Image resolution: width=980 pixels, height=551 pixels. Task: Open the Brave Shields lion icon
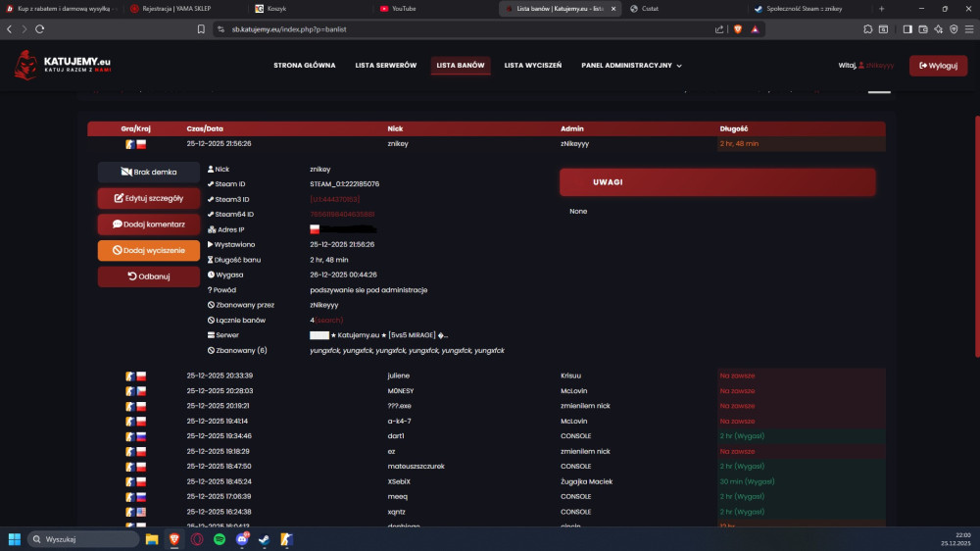click(738, 29)
